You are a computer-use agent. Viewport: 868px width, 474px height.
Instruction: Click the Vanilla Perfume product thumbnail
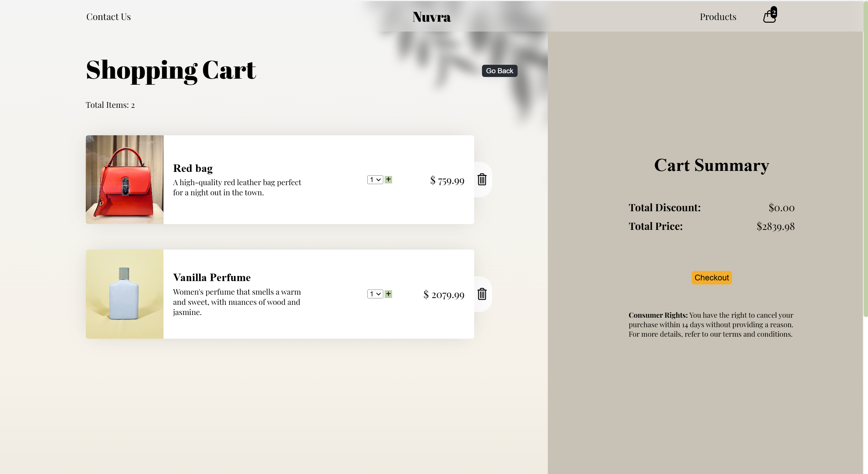pos(124,294)
